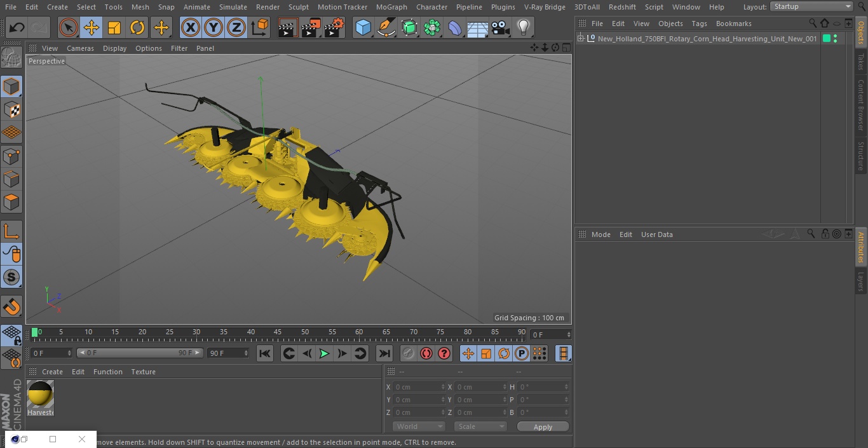Click the Undo arrow icon
Image resolution: width=868 pixels, height=448 pixels.
tap(17, 27)
